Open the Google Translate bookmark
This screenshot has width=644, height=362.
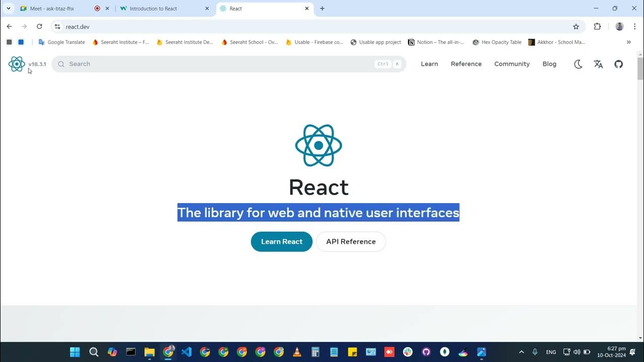point(61,42)
